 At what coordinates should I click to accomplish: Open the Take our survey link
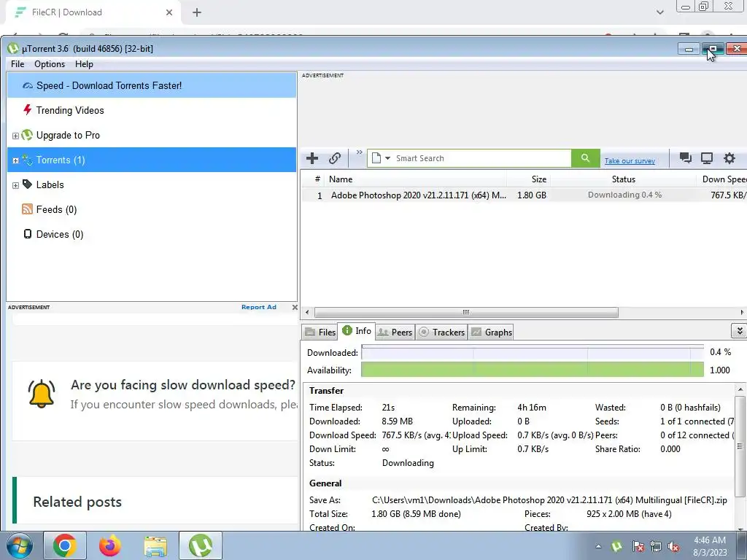point(630,161)
